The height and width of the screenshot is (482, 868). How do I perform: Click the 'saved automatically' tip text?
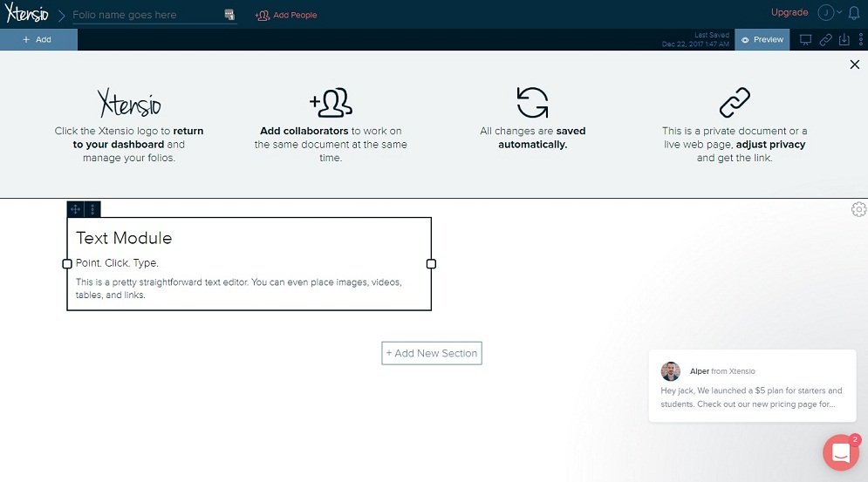[542, 138]
